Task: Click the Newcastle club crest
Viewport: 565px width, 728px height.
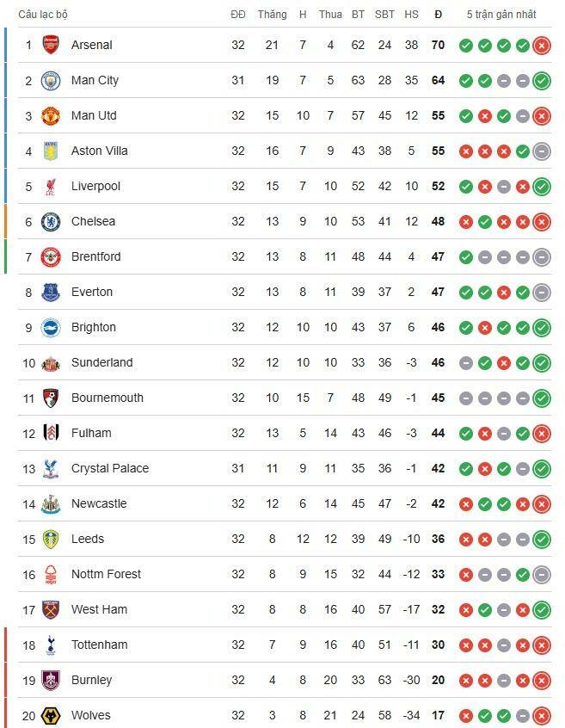Action: [x=52, y=503]
